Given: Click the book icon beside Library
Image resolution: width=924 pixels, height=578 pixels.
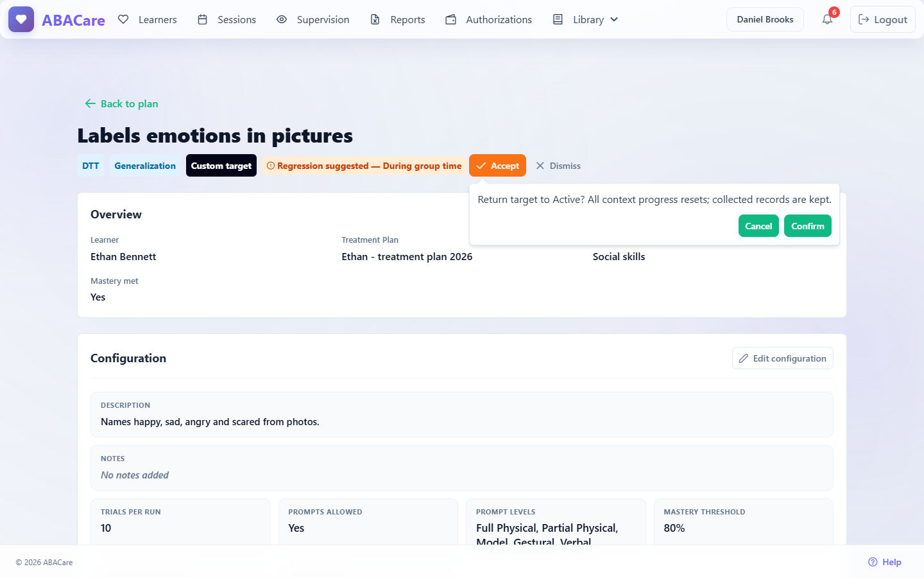Looking at the screenshot, I should click(558, 19).
